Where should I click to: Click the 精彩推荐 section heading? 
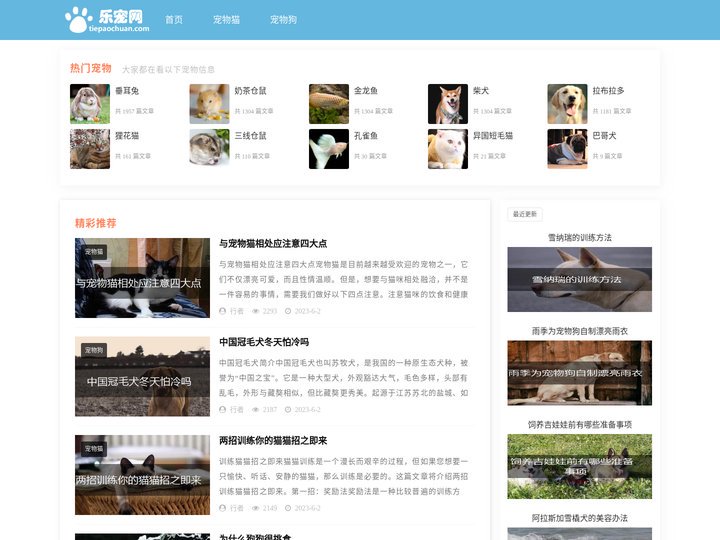pos(96,223)
